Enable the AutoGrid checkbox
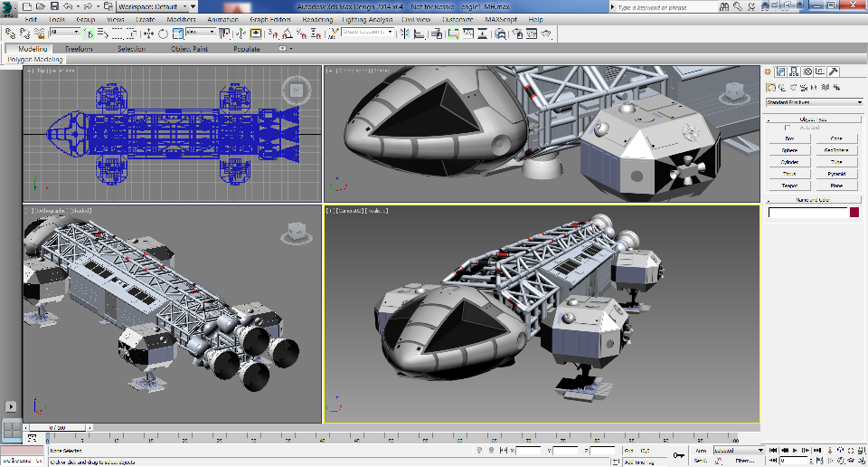 click(x=788, y=128)
